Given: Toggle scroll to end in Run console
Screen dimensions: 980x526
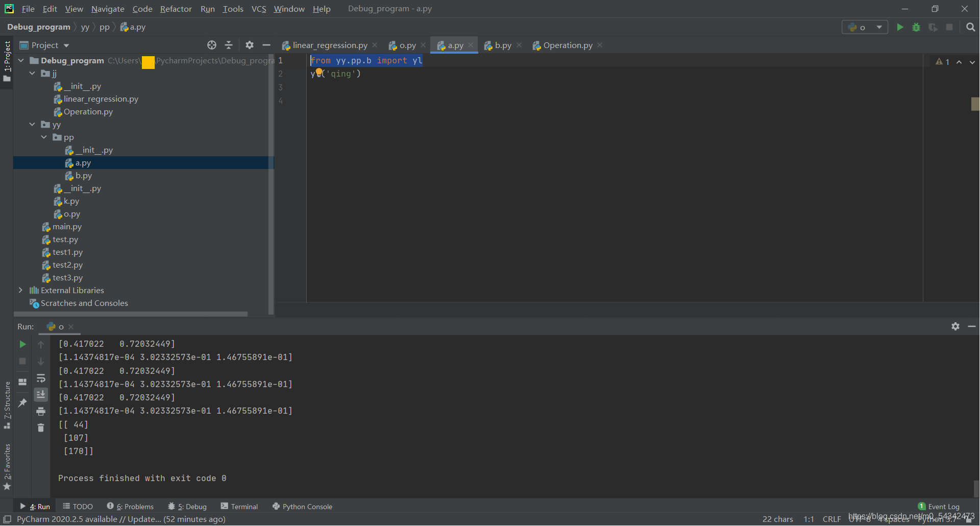Looking at the screenshot, I should (41, 394).
